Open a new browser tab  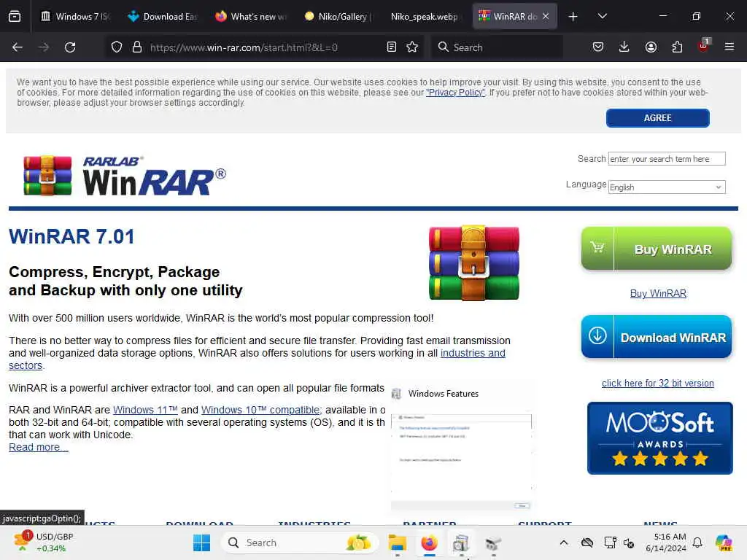click(x=573, y=17)
